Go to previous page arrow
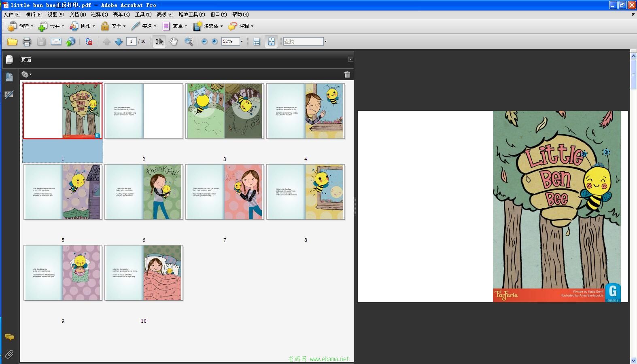 click(x=106, y=42)
